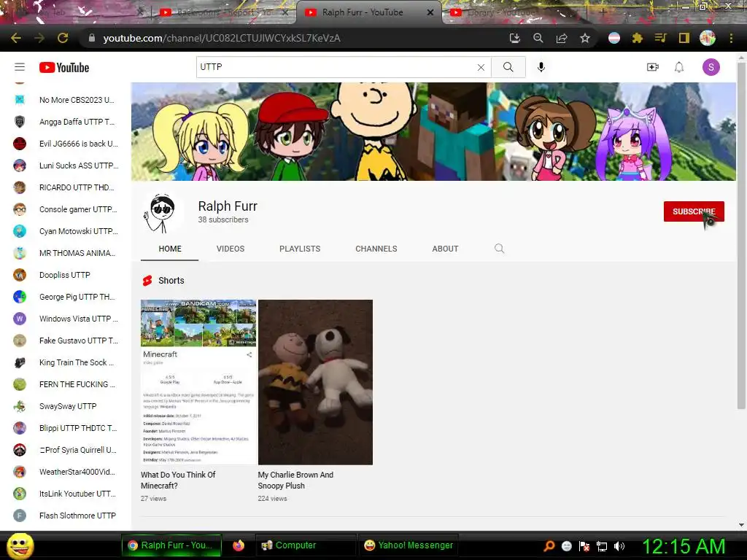Open the YouTube hamburger guide menu
The image size is (747, 560).
pos(20,67)
